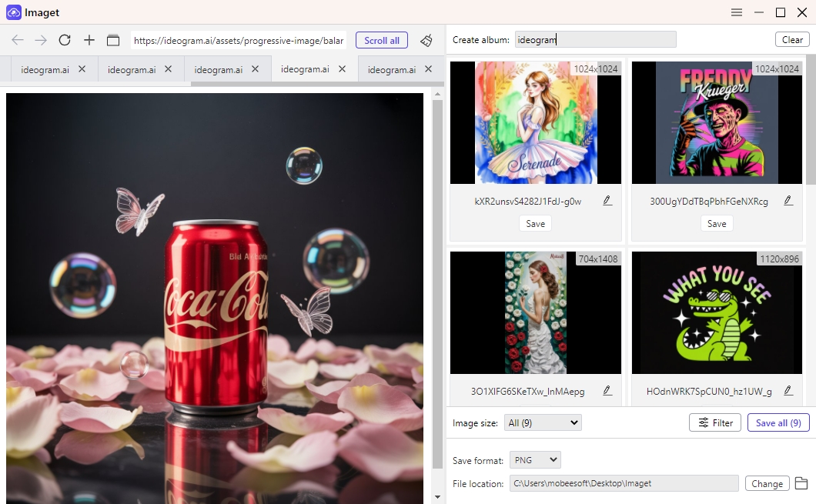Add a new tab with plus icon

click(89, 40)
